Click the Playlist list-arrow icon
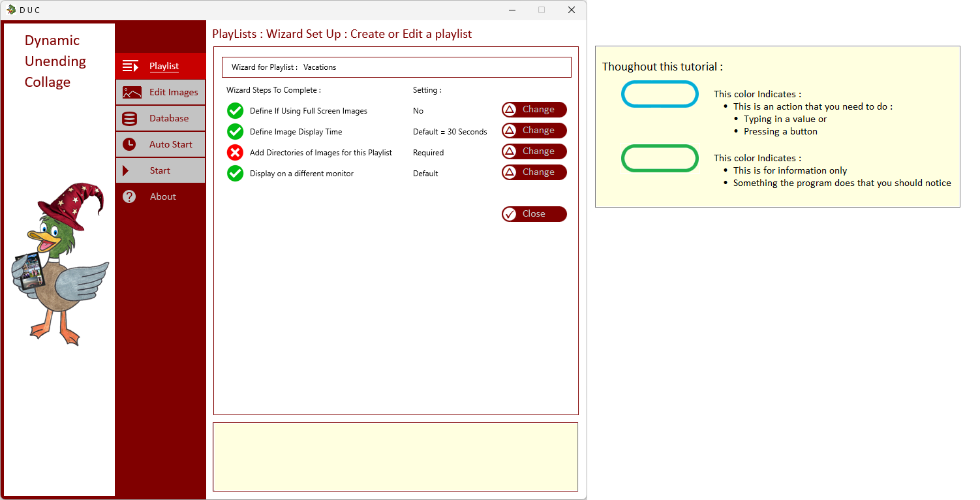Viewport: 980px width, 500px height. [130, 66]
